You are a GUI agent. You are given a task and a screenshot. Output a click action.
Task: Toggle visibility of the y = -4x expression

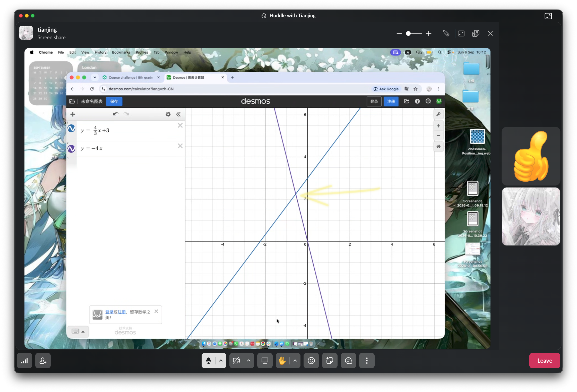point(71,149)
